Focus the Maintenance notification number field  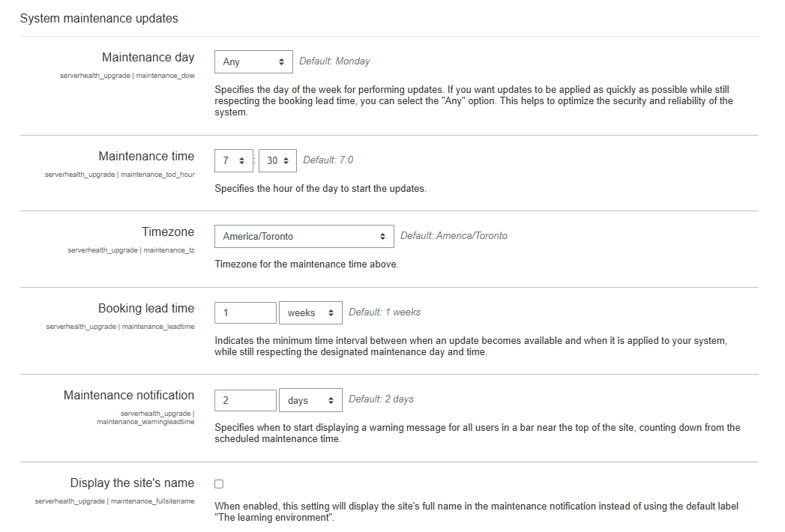[245, 401]
